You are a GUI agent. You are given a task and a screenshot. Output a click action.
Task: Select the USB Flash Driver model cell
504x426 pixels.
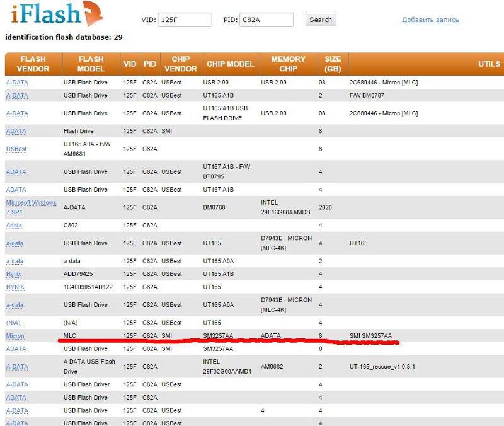pyautogui.click(x=86, y=384)
